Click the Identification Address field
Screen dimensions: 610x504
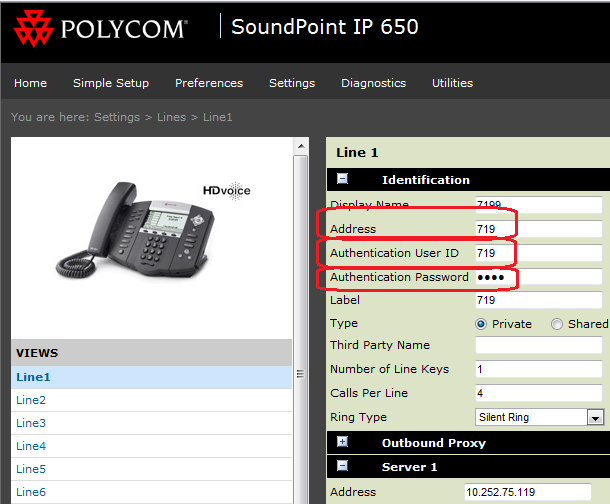(x=539, y=229)
